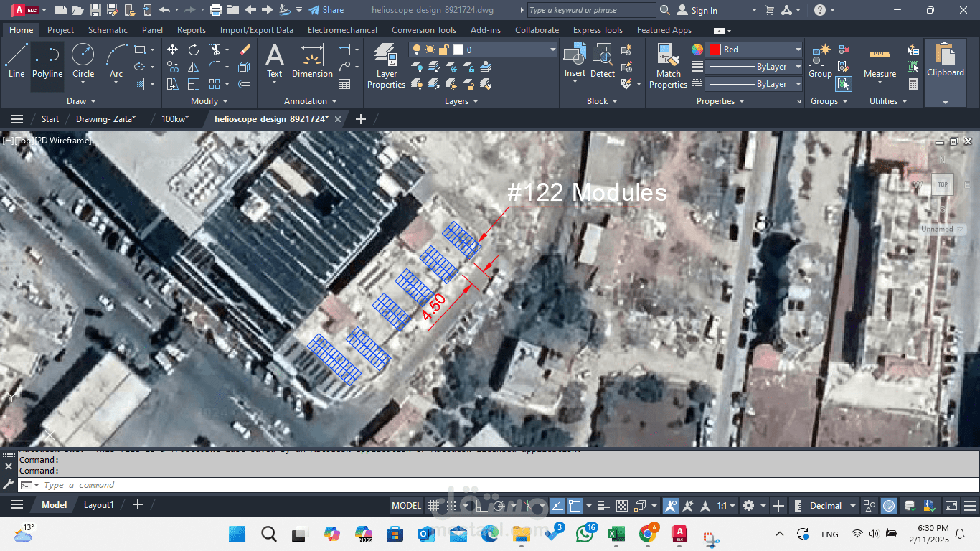Image resolution: width=980 pixels, height=551 pixels.
Task: Click the Save icon in quick access toolbar
Action: 95,10
